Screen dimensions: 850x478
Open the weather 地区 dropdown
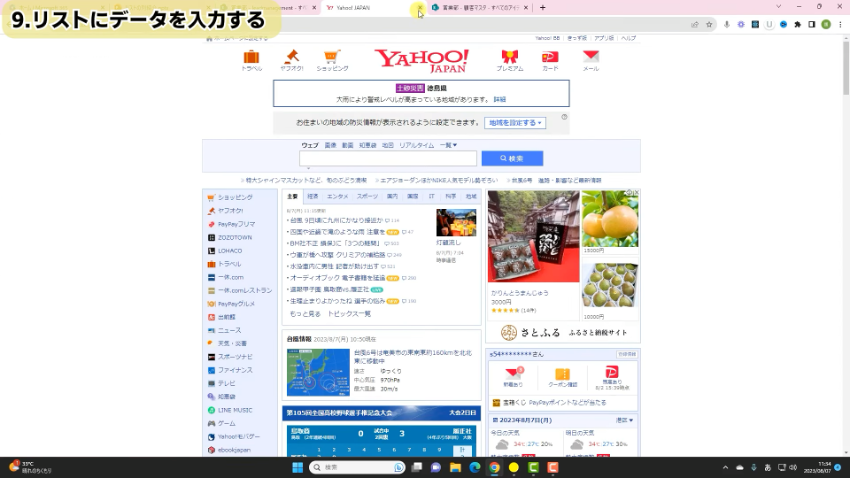623,420
